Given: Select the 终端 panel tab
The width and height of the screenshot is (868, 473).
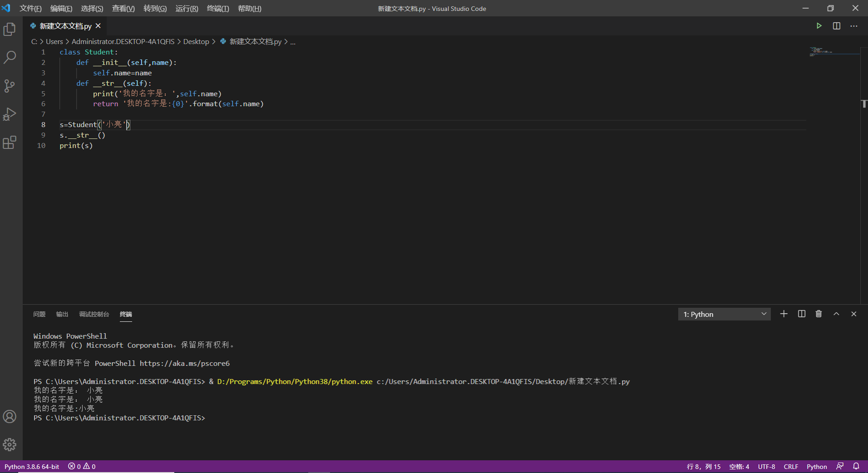Looking at the screenshot, I should click(126, 314).
